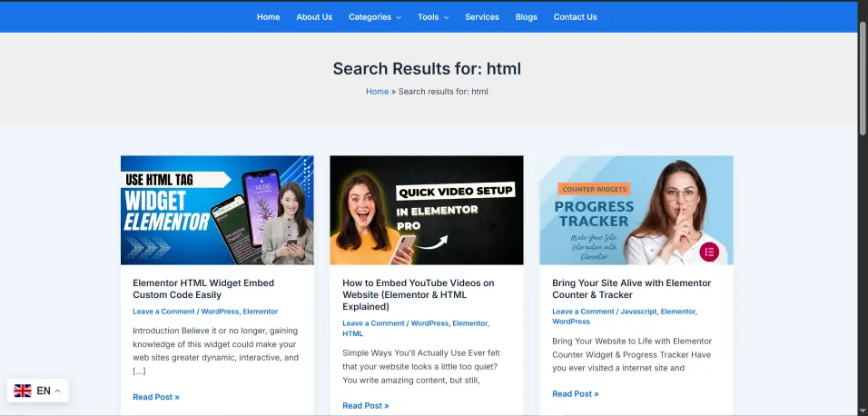Open the Blogs page
Screen dimensions: 868x416
point(526,17)
